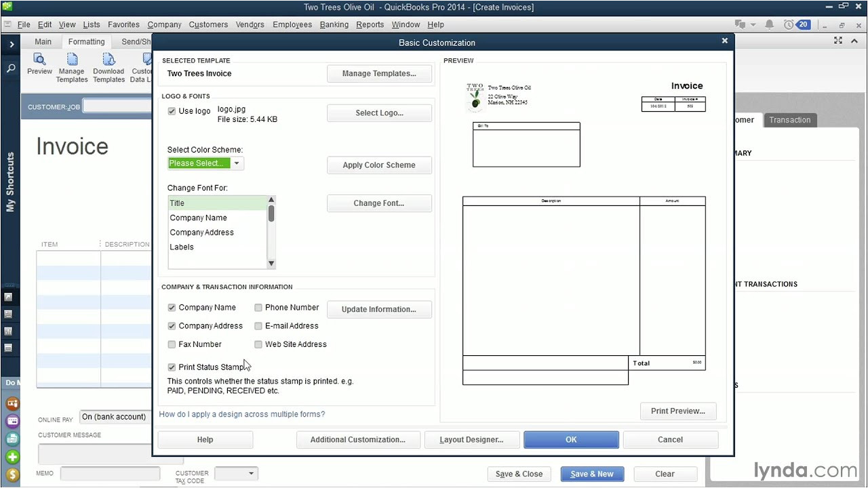Screen dimensions: 868x488
Task: Expand the Customer Tax Code dropdown
Action: tap(251, 474)
